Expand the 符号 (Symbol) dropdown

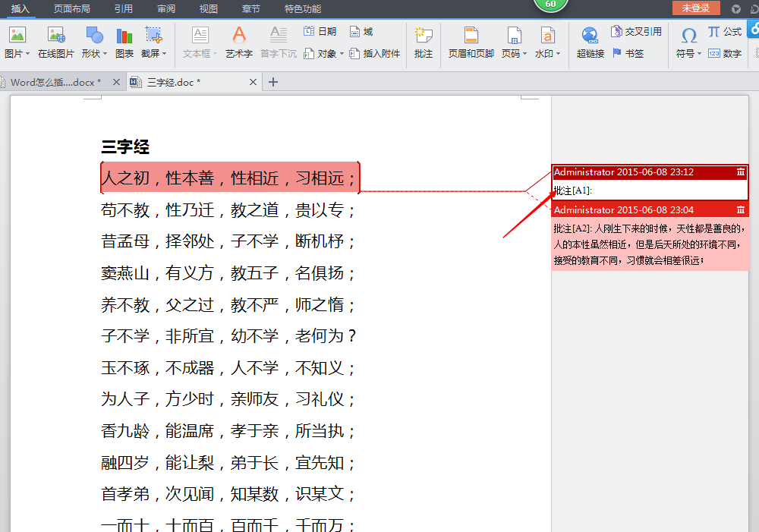[x=698, y=55]
